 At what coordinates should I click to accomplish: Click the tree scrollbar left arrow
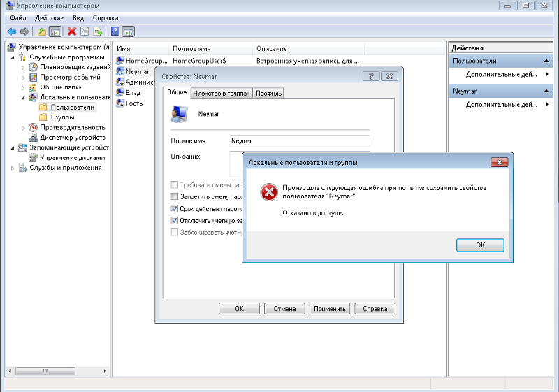[10, 371]
